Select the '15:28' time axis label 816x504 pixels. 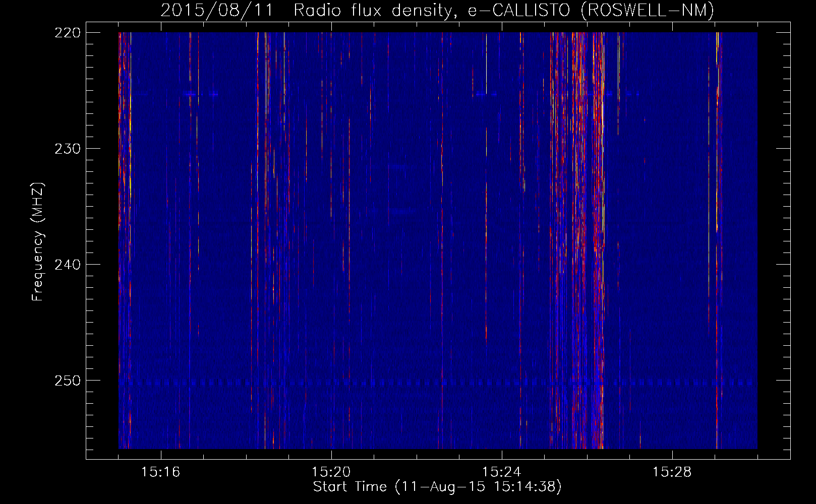(x=672, y=472)
